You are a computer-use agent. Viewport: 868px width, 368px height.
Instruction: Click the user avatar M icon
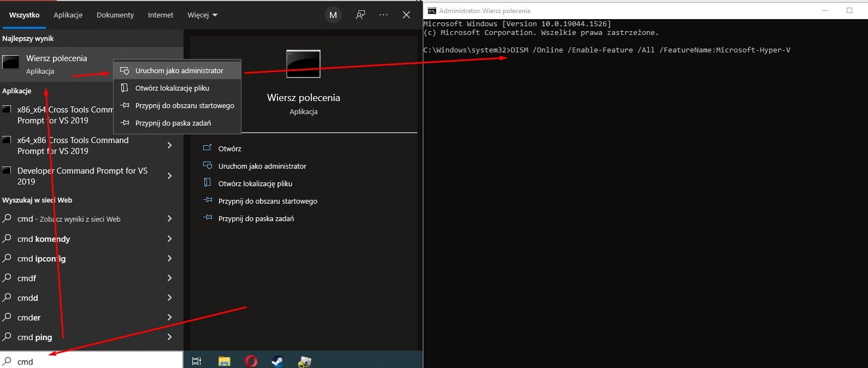333,15
